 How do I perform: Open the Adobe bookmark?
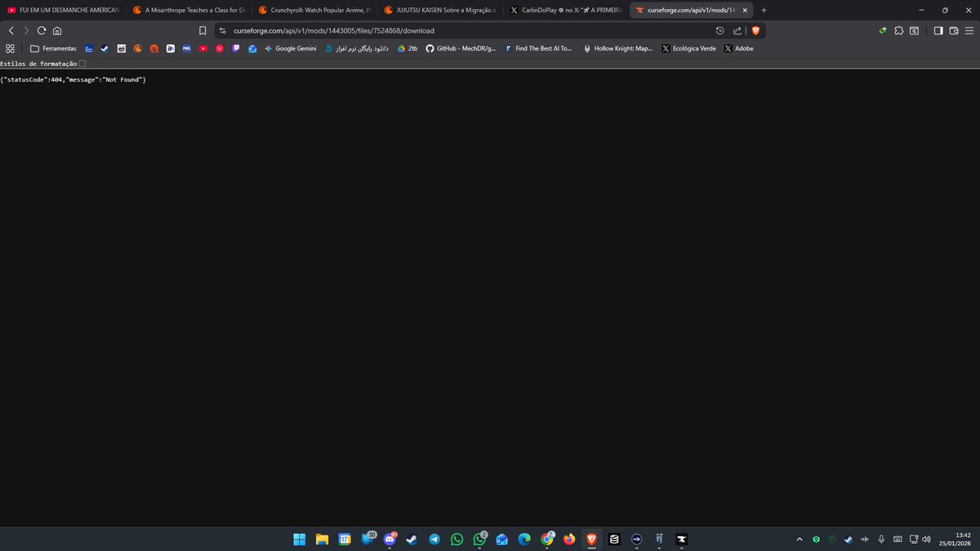tap(738, 48)
